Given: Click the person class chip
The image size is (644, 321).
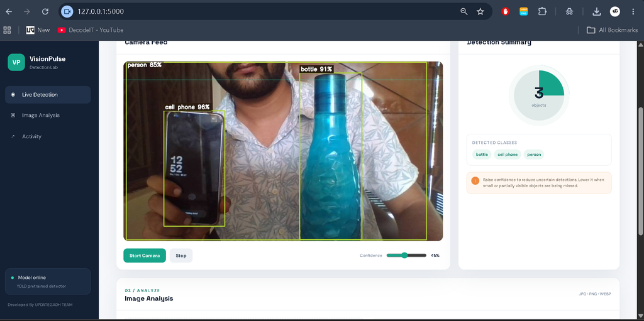Looking at the screenshot, I should point(534,155).
